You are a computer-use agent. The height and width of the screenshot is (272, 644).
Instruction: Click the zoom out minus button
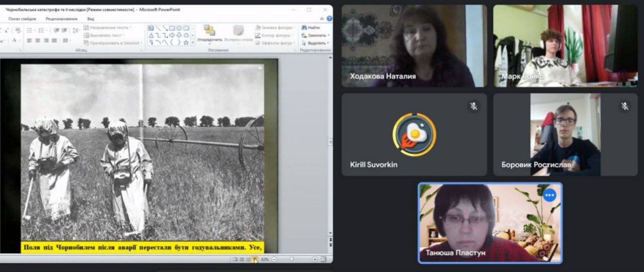tap(274, 259)
